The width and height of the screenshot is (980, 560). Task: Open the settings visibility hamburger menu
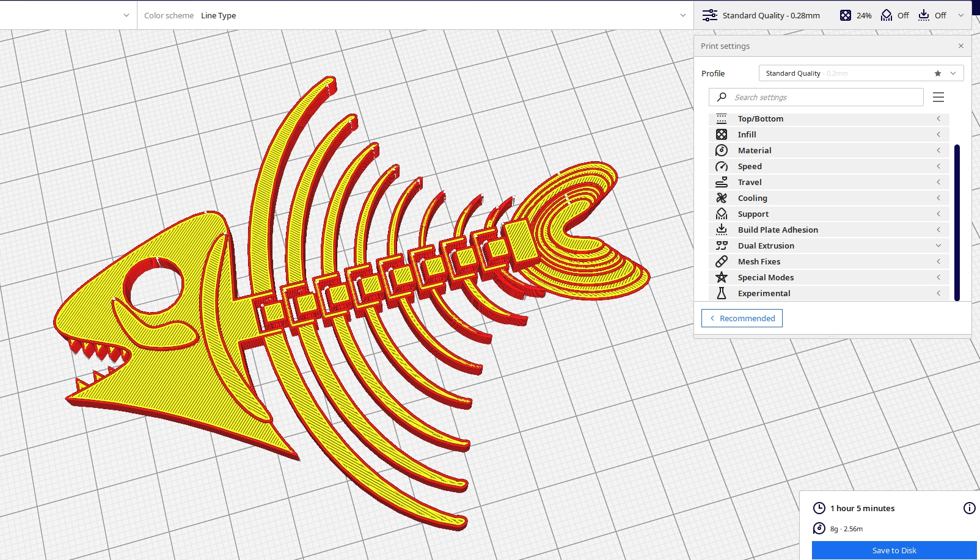pos(938,96)
